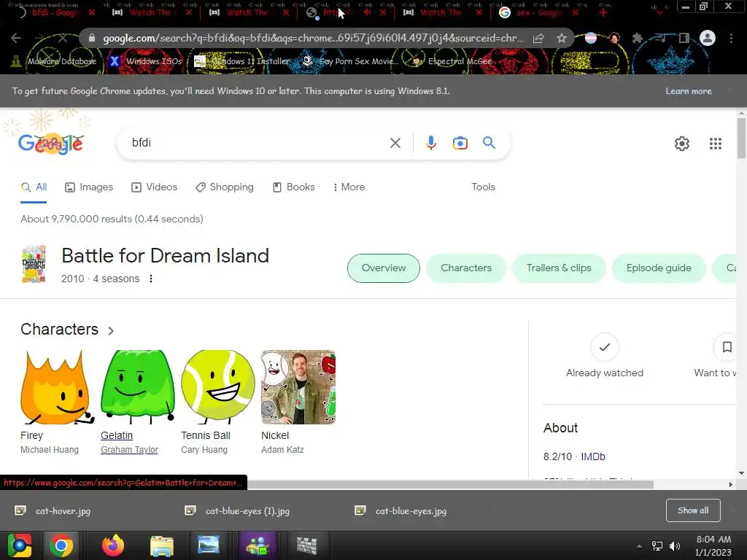Open the Chrome extensions puzzle icon
Screen dimensions: 747x560
point(637,38)
